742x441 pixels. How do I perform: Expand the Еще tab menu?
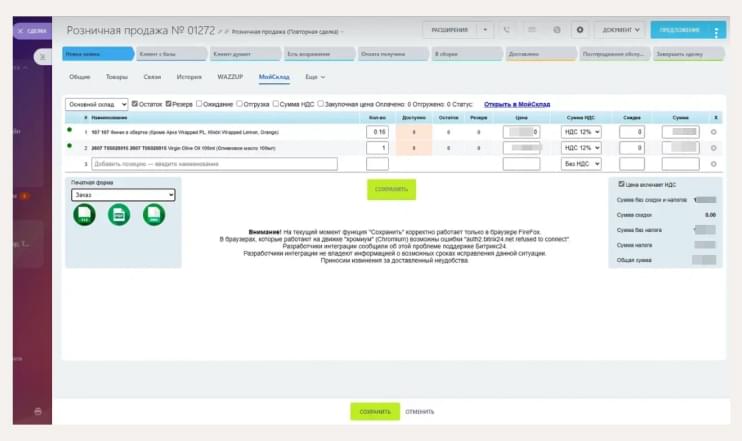pyautogui.click(x=315, y=77)
